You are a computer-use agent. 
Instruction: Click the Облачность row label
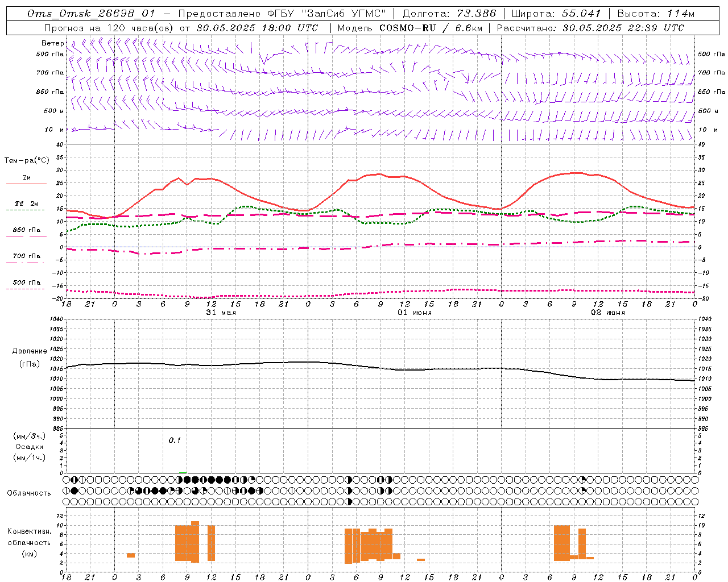coord(29,493)
